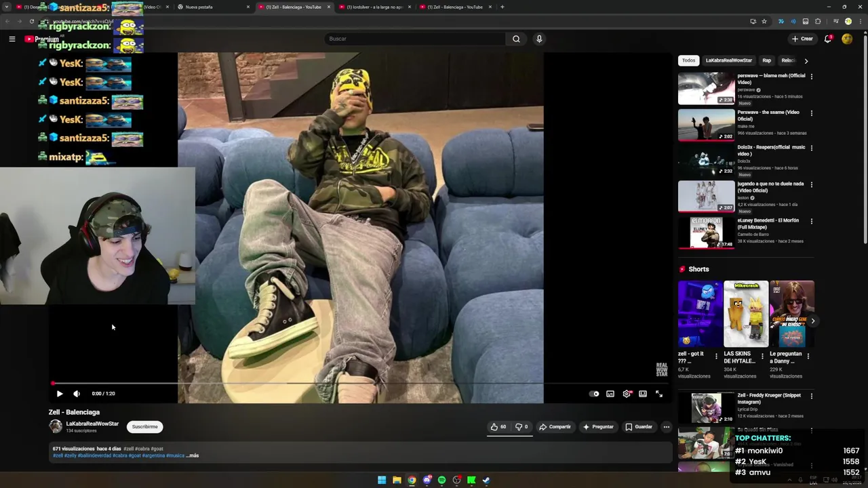Enter fullscreen mode
This screenshot has width=868, height=488.
pos(659,393)
